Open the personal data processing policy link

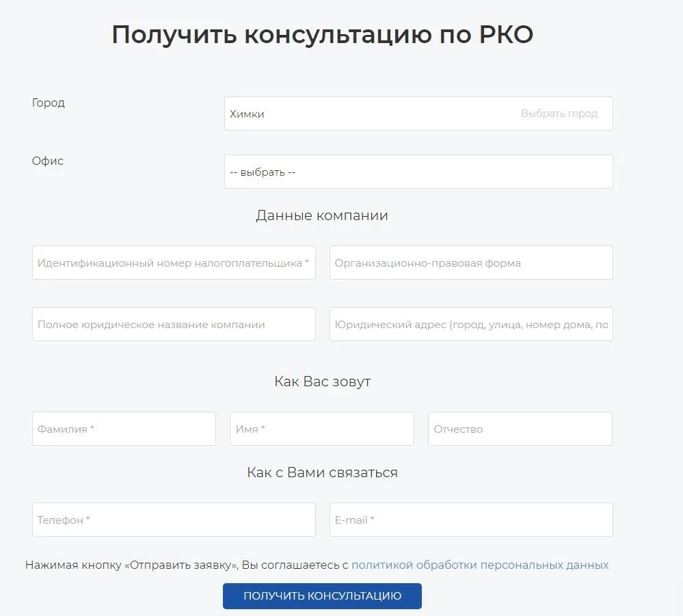coord(479,565)
